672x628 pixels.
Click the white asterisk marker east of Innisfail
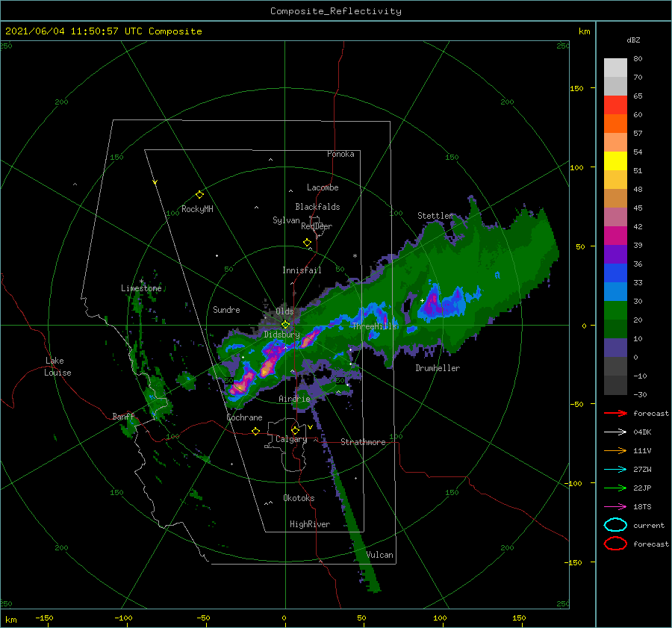(355, 256)
